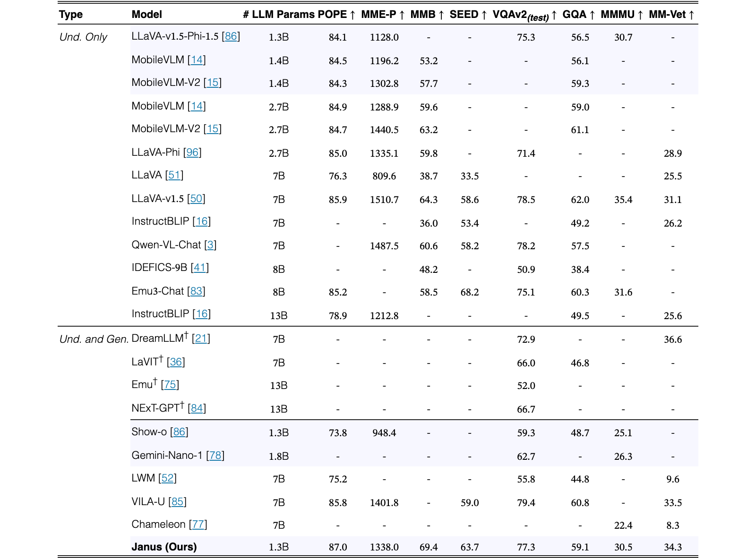Follow the Qwen-VL-Chat citation 3
This screenshot has height=558, width=756.
(211, 245)
